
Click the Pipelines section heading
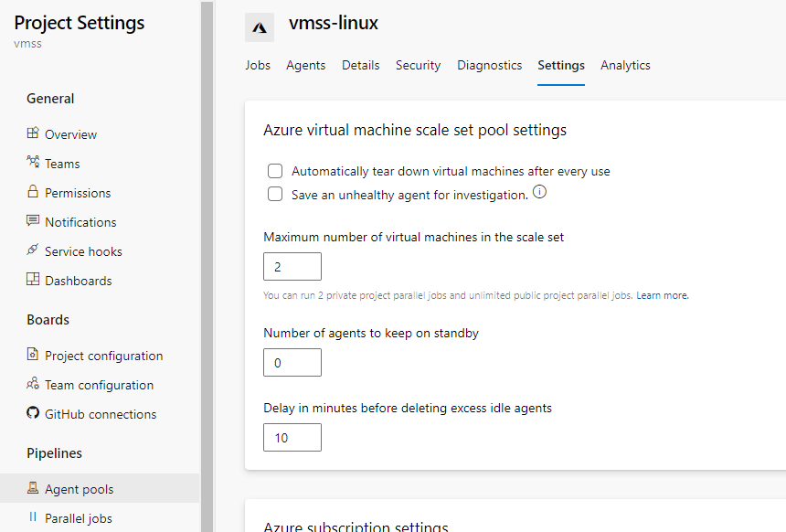[54, 452]
